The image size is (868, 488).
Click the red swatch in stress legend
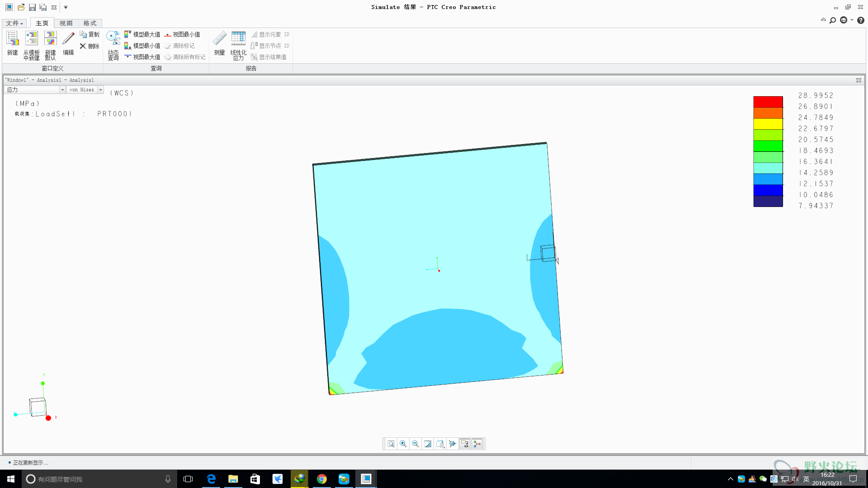768,102
